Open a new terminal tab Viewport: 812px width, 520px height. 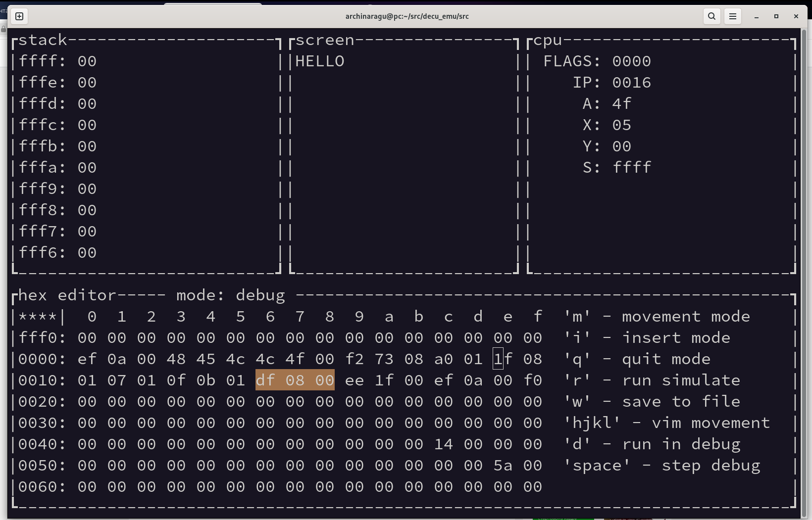coord(19,16)
